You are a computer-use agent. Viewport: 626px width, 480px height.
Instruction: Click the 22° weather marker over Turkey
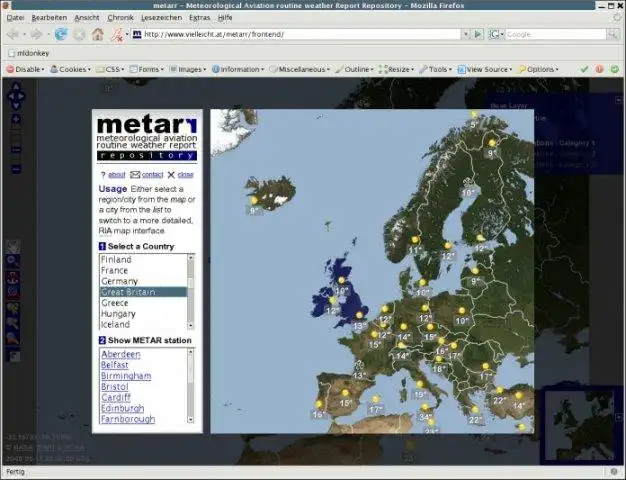pos(499,391)
